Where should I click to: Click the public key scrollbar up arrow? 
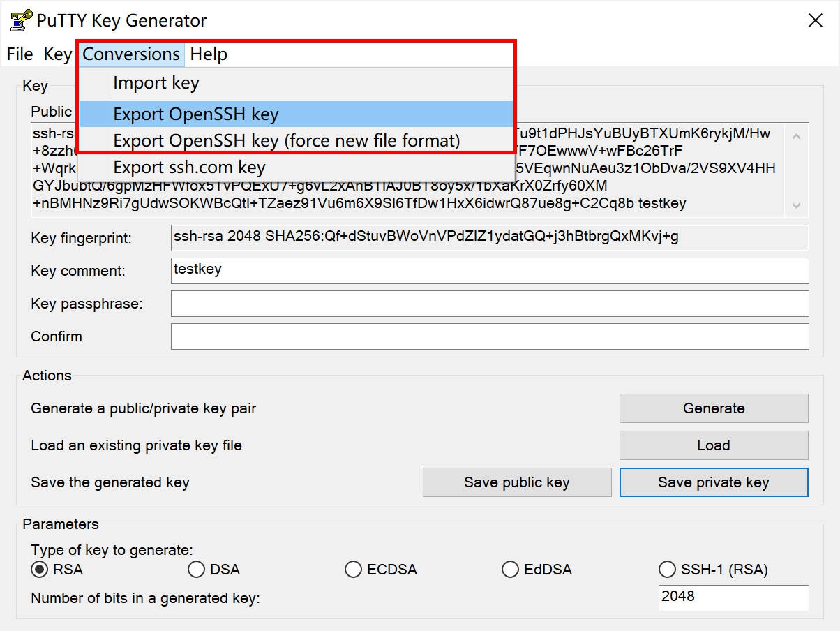[797, 136]
